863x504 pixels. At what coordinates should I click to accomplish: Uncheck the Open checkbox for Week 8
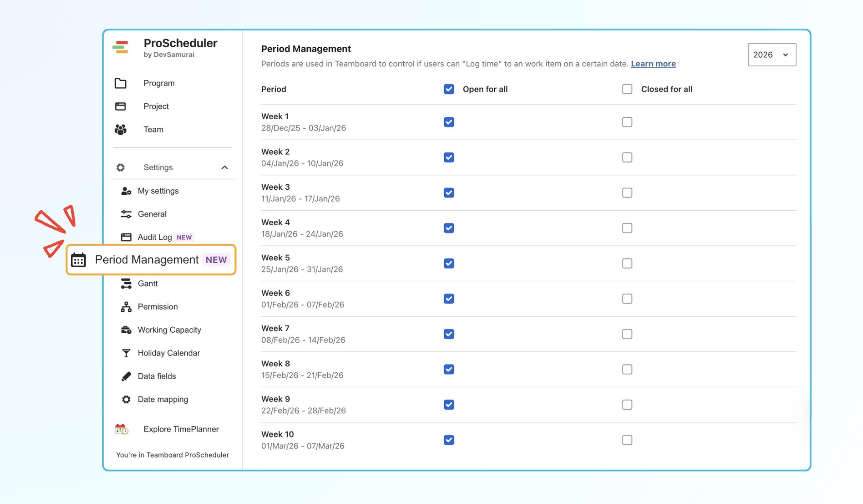(x=449, y=369)
